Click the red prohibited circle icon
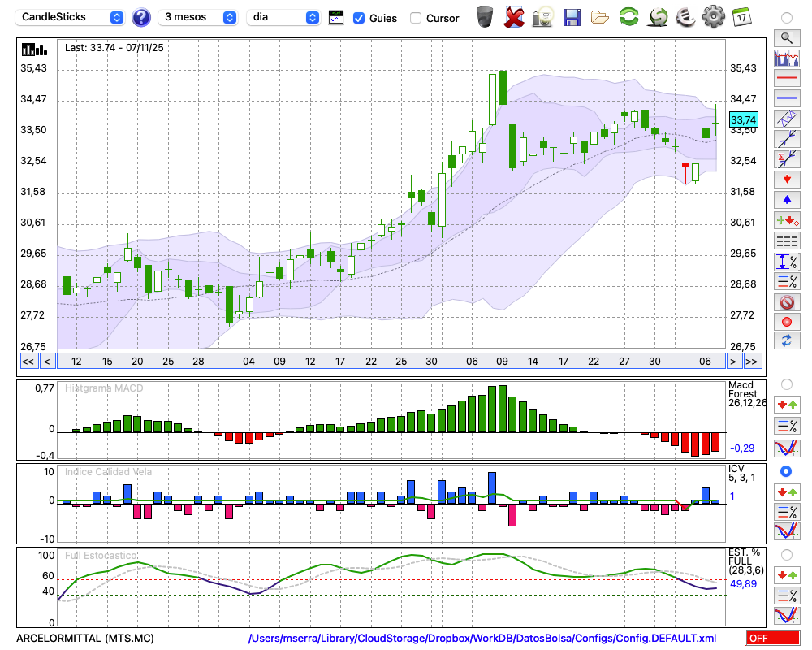 pyautogui.click(x=785, y=302)
